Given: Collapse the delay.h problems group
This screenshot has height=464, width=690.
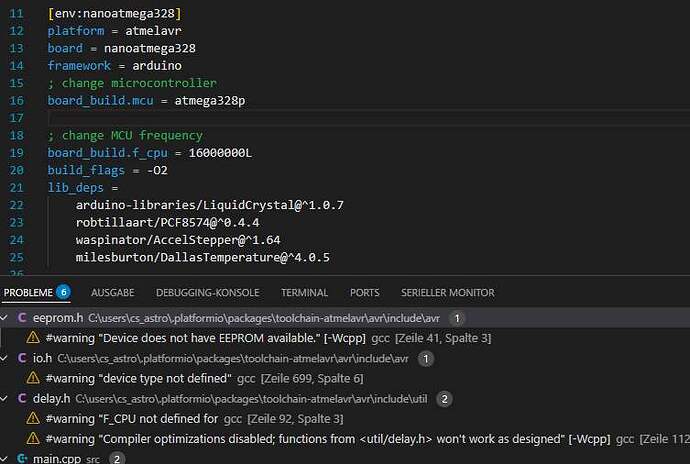Looking at the screenshot, I should pyautogui.click(x=7, y=399).
